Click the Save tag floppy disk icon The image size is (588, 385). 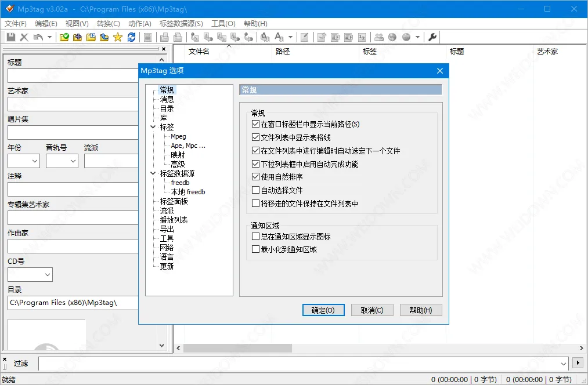[x=11, y=37]
